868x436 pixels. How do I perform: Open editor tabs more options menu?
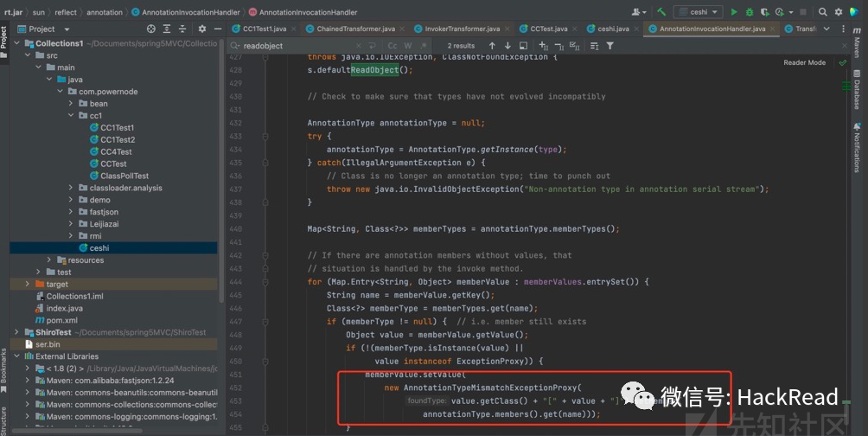(843, 29)
